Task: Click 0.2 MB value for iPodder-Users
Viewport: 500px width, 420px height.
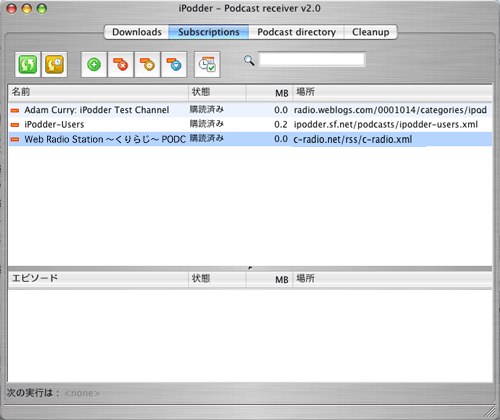Action: (281, 125)
